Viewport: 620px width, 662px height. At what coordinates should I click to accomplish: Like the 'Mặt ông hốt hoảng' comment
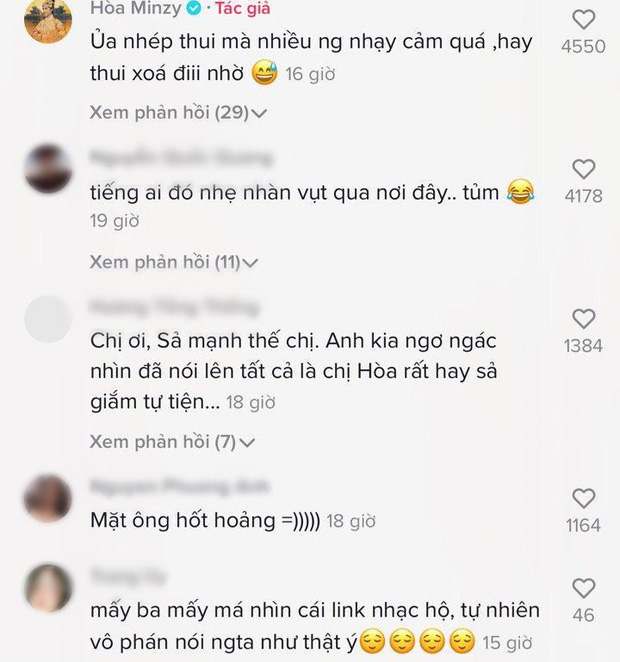coord(583,499)
